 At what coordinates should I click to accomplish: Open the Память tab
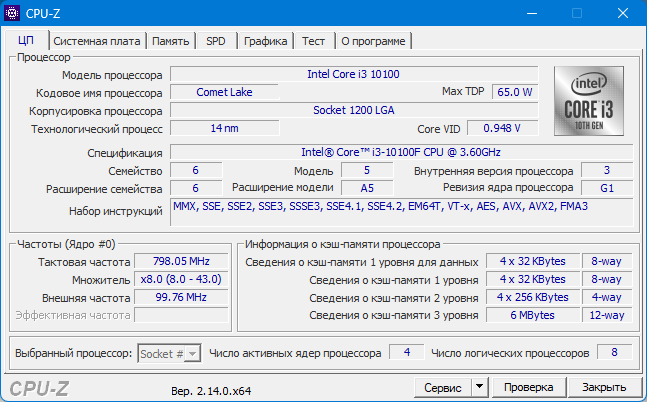171,41
